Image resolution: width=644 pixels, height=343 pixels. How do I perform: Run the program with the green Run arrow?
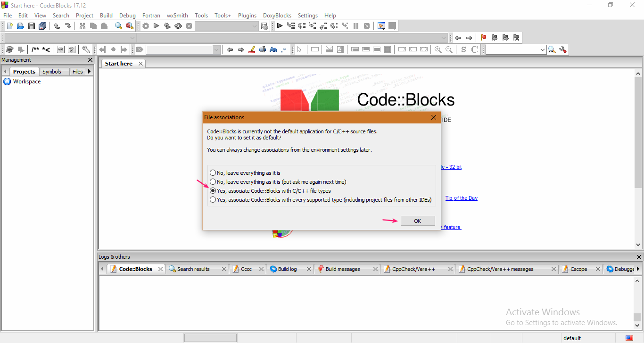click(156, 25)
